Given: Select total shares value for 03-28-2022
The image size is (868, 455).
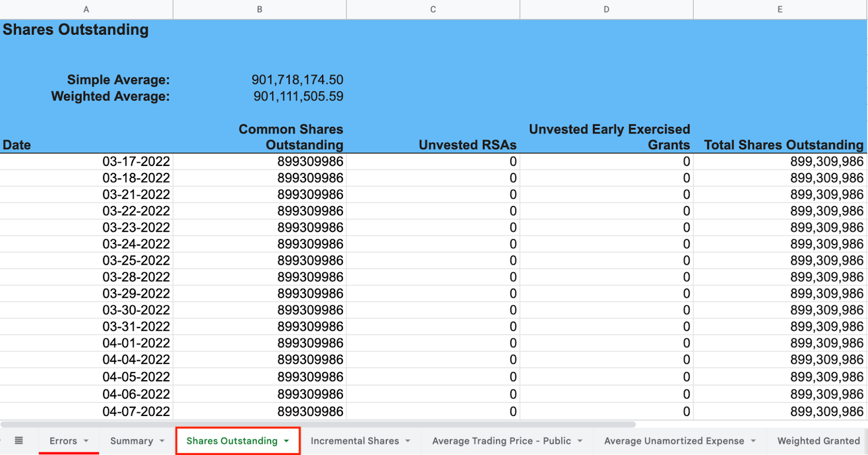Looking at the screenshot, I should point(780,277).
